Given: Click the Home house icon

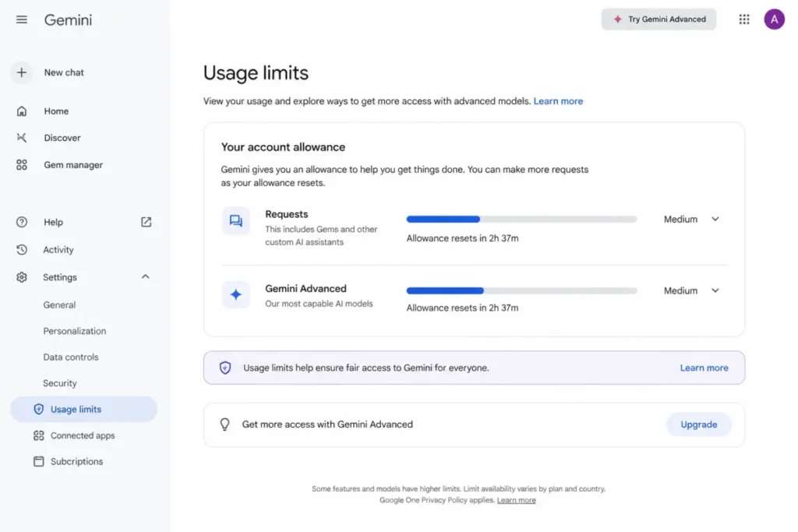Looking at the screenshot, I should [x=21, y=111].
